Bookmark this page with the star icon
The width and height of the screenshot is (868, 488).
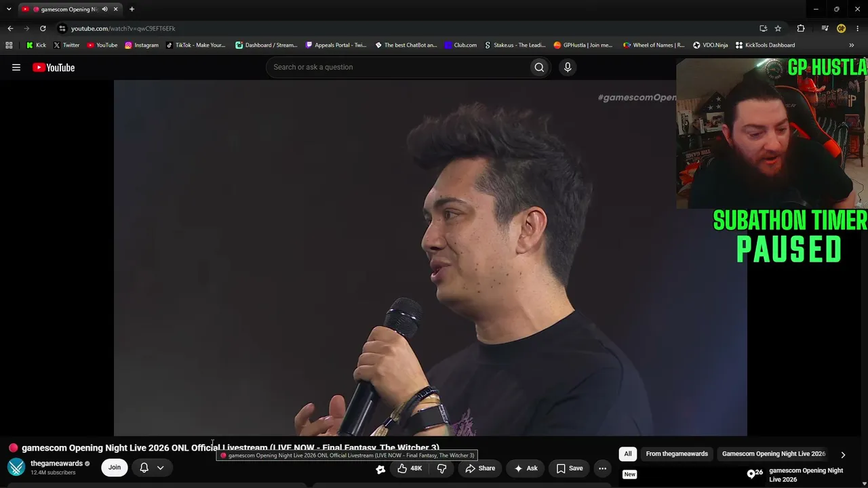pos(778,28)
